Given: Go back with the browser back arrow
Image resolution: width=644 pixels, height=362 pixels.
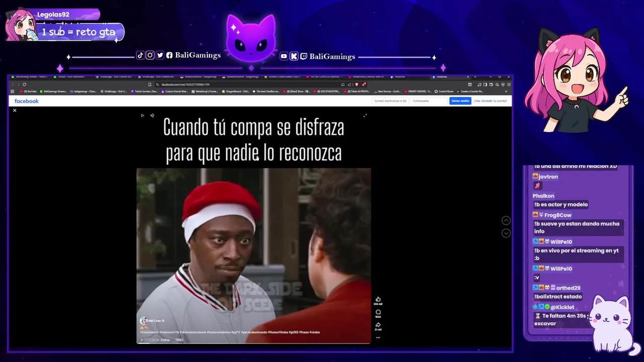Looking at the screenshot, I should tap(13, 84).
